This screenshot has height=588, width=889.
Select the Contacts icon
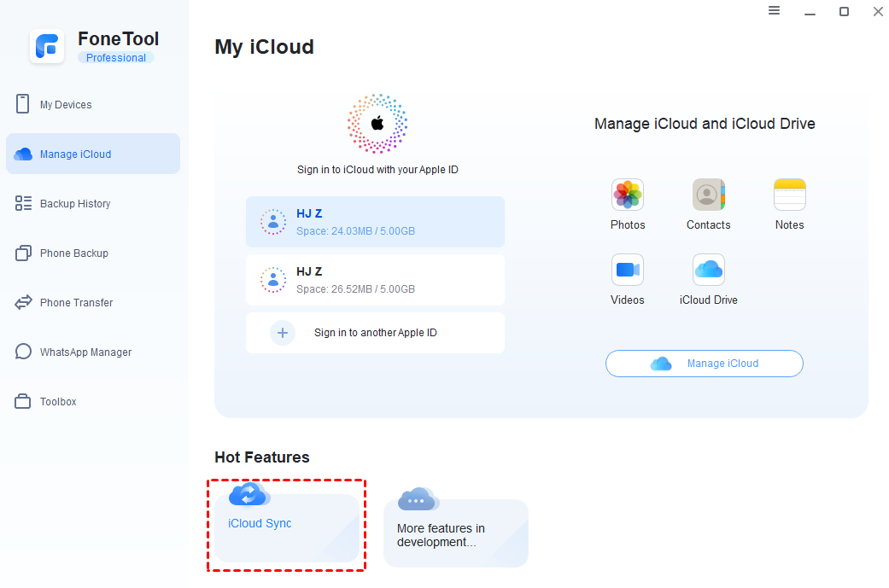pos(708,195)
